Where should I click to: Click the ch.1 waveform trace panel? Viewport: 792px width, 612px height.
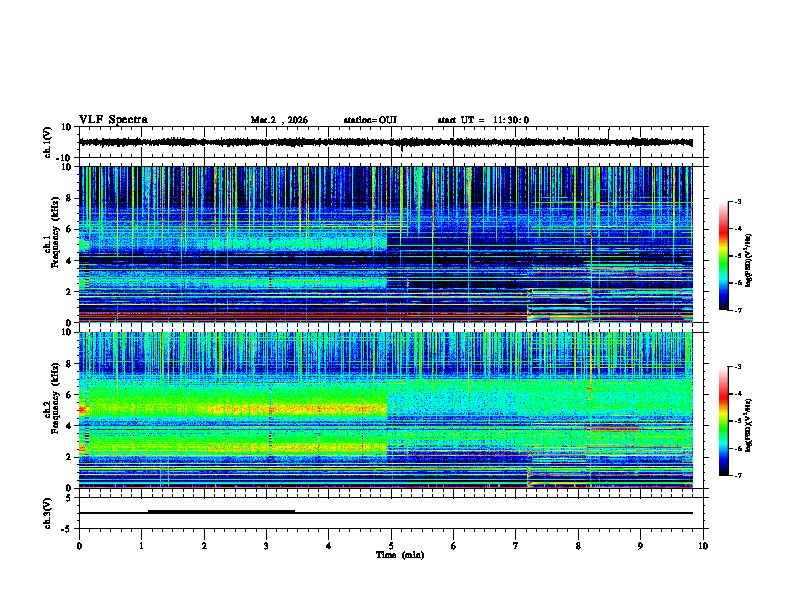click(391, 142)
